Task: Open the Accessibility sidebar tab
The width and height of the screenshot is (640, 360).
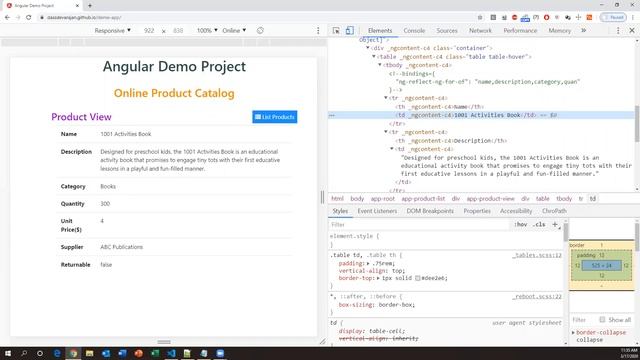Action: pos(516,211)
